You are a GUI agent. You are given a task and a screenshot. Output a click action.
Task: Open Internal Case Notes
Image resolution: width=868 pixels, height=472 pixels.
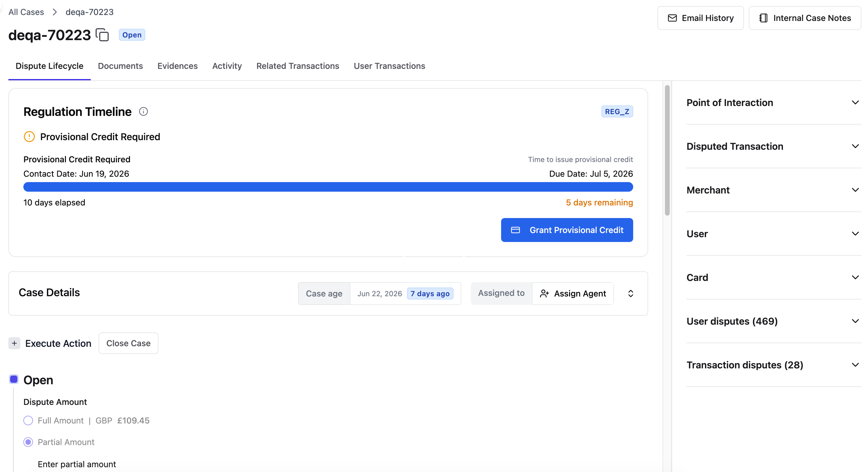tap(805, 18)
